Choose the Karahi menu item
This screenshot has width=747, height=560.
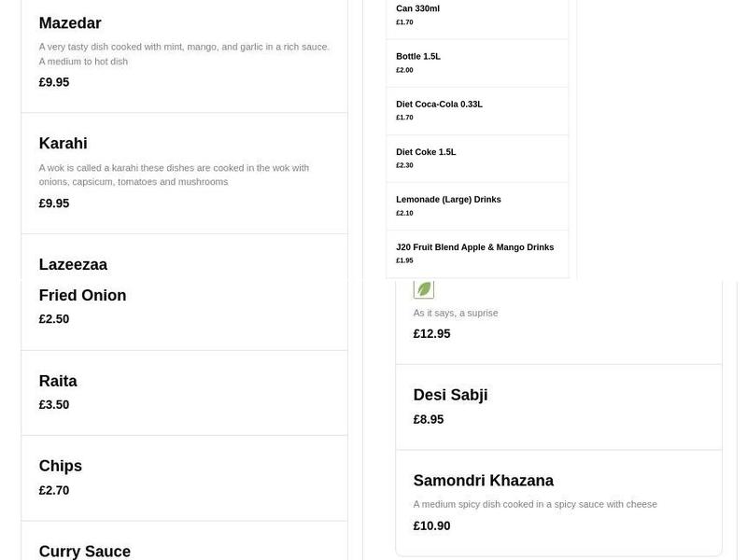63,144
